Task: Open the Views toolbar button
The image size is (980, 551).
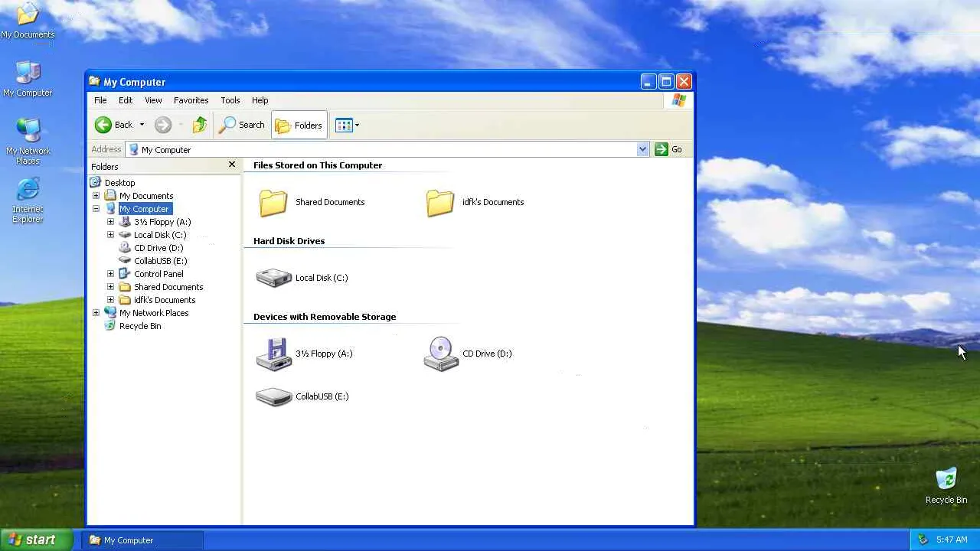Action: [x=347, y=126]
